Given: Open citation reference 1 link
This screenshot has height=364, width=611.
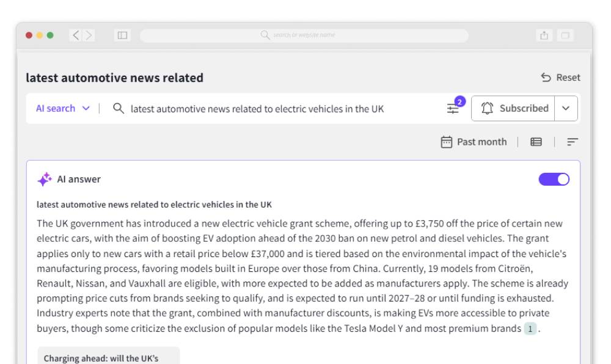Looking at the screenshot, I should coord(530,329).
